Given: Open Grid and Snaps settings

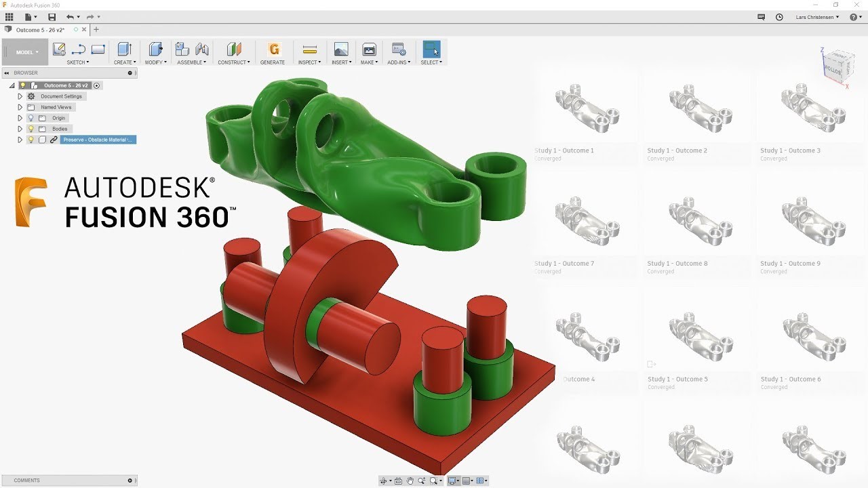Looking at the screenshot, I should 467,481.
